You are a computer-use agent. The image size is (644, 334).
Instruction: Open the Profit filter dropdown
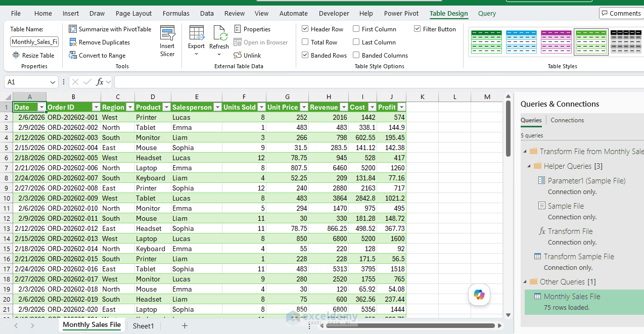tap(401, 107)
